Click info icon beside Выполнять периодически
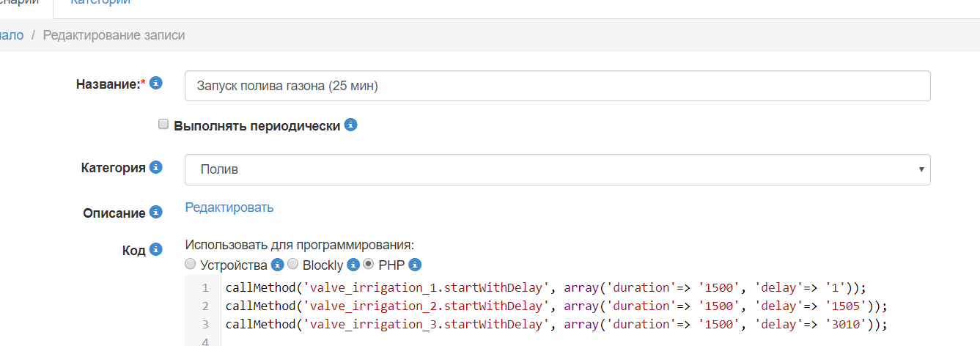This screenshot has width=980, height=346. [x=351, y=125]
